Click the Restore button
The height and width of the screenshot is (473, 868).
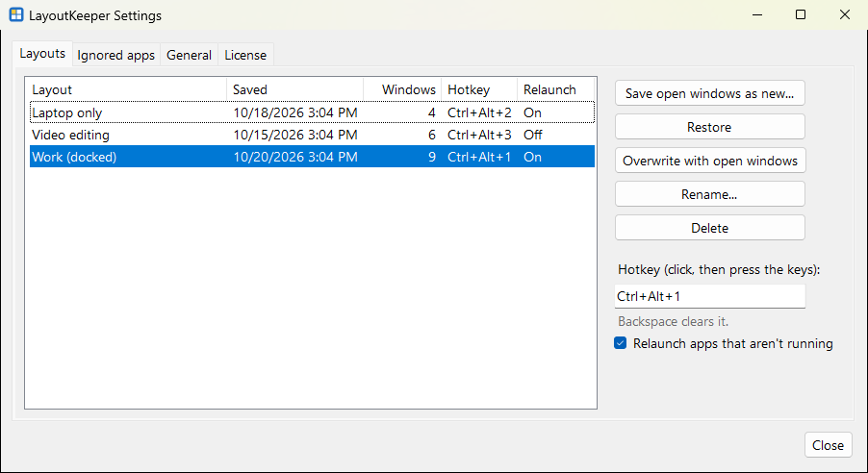[x=709, y=127]
